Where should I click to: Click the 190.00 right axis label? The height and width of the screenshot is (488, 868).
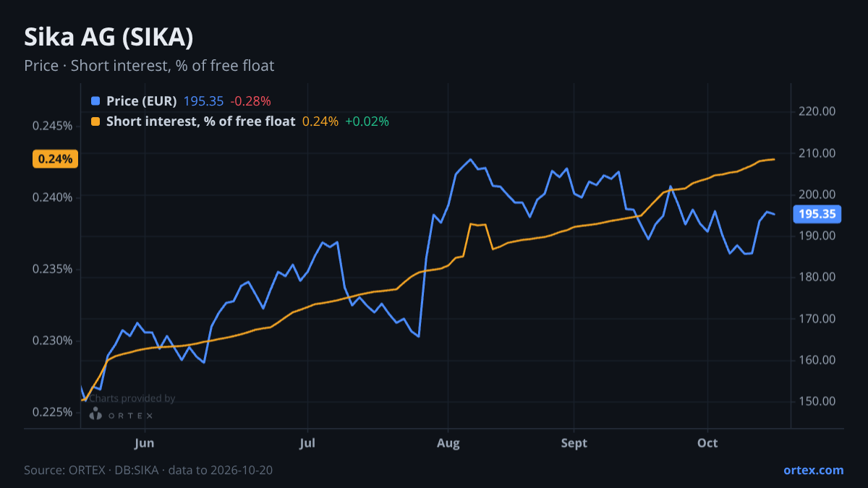[x=818, y=236]
